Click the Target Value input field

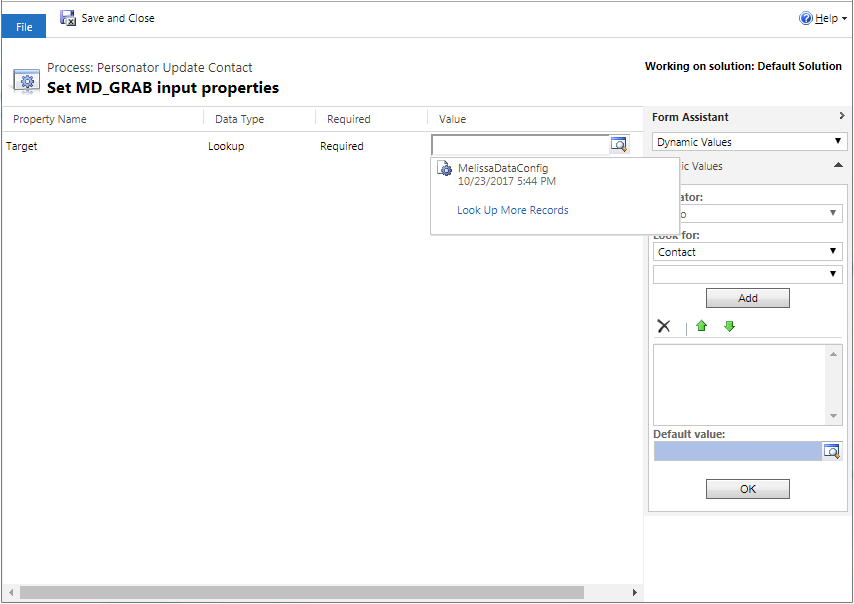(520, 145)
